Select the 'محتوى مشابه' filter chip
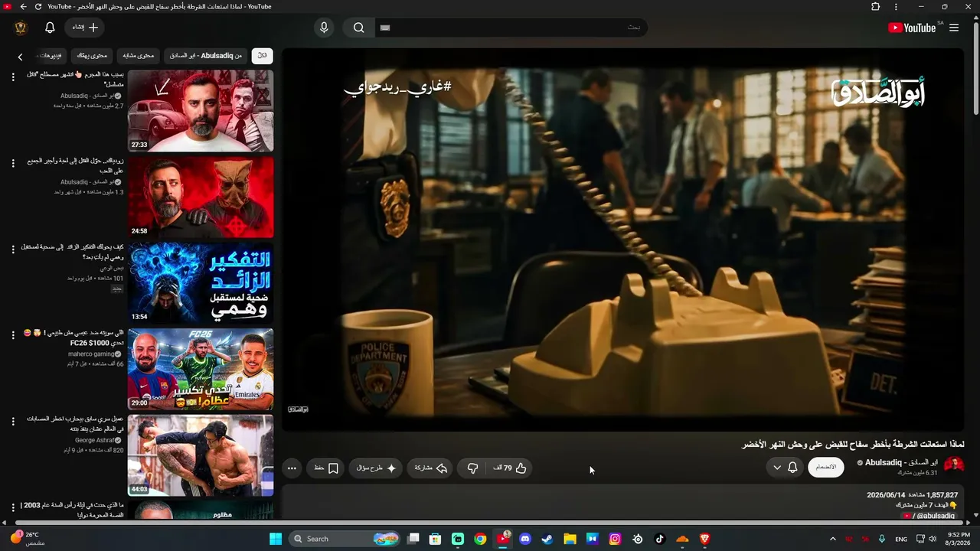This screenshot has width=980, height=551. [x=139, y=56]
